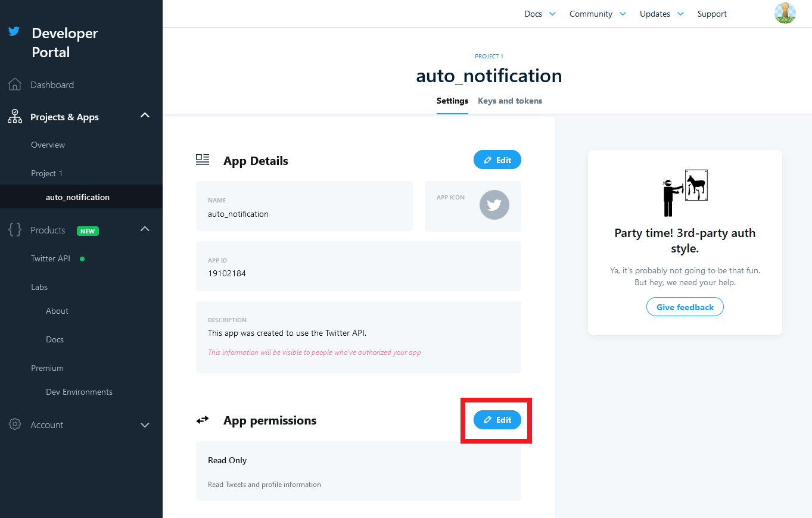Viewport: 812px width, 518px height.
Task: Click the Give feedback button
Action: [685, 307]
